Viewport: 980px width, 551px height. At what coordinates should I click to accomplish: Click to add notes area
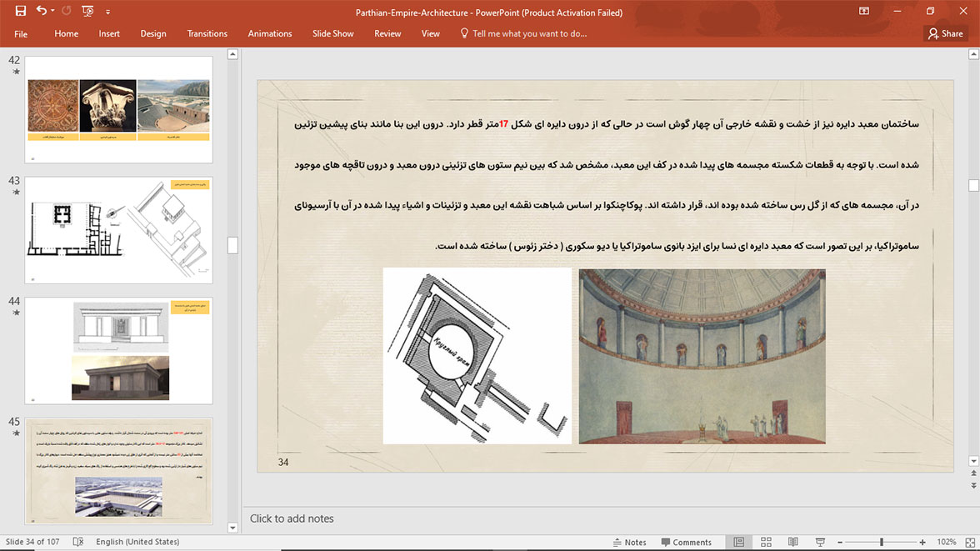tap(292, 518)
